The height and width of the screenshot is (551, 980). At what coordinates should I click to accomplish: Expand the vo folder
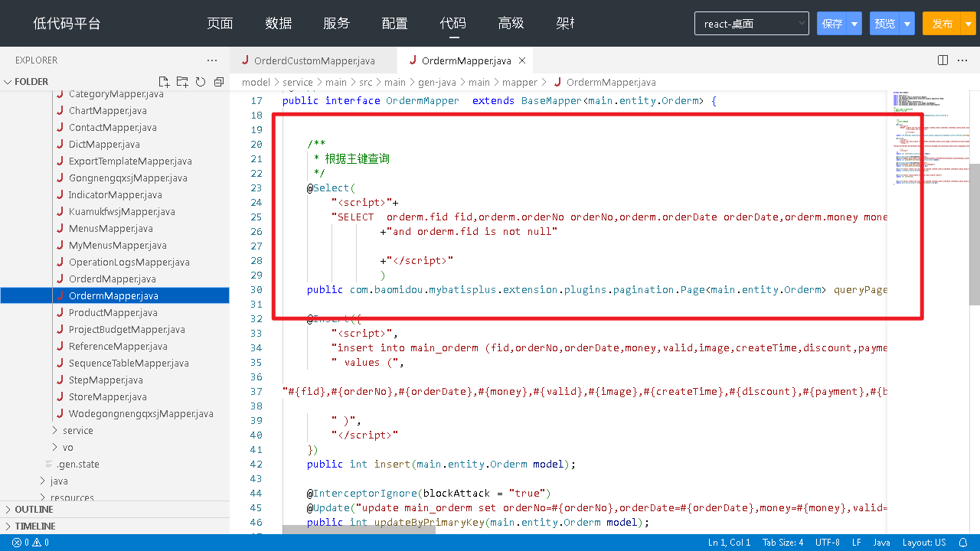tap(68, 448)
